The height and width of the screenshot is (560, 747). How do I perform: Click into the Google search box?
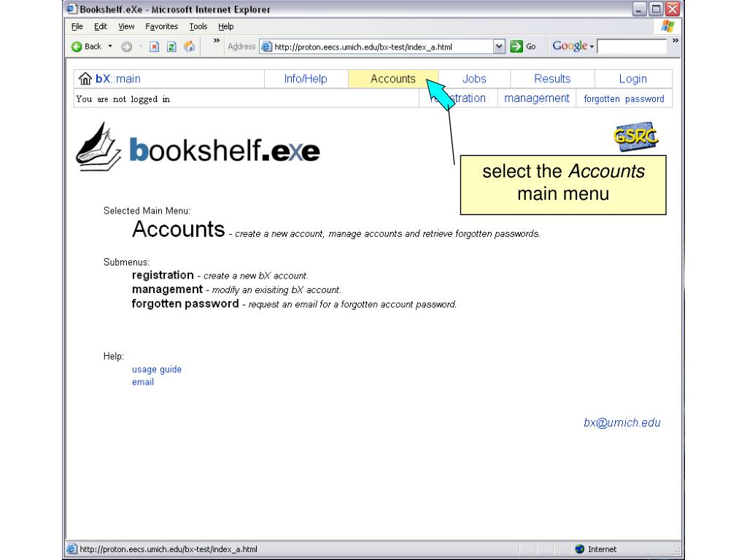(x=632, y=46)
